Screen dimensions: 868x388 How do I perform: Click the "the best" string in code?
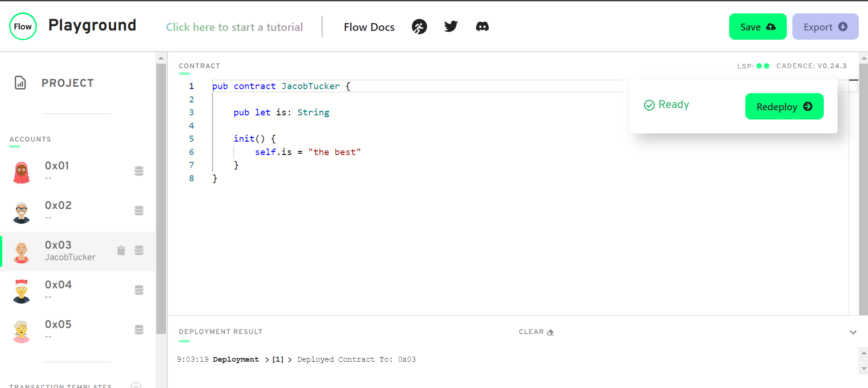[335, 152]
